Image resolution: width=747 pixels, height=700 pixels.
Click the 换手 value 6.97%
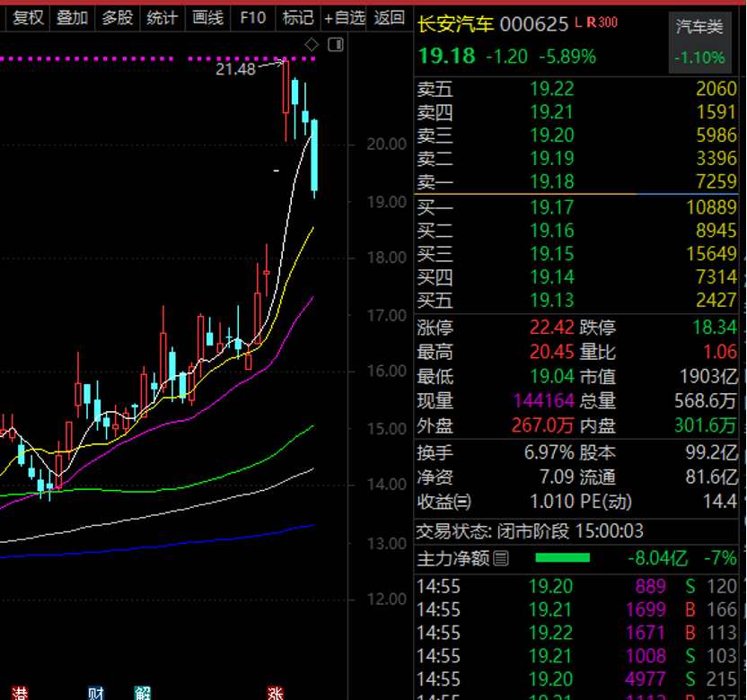coord(549,453)
